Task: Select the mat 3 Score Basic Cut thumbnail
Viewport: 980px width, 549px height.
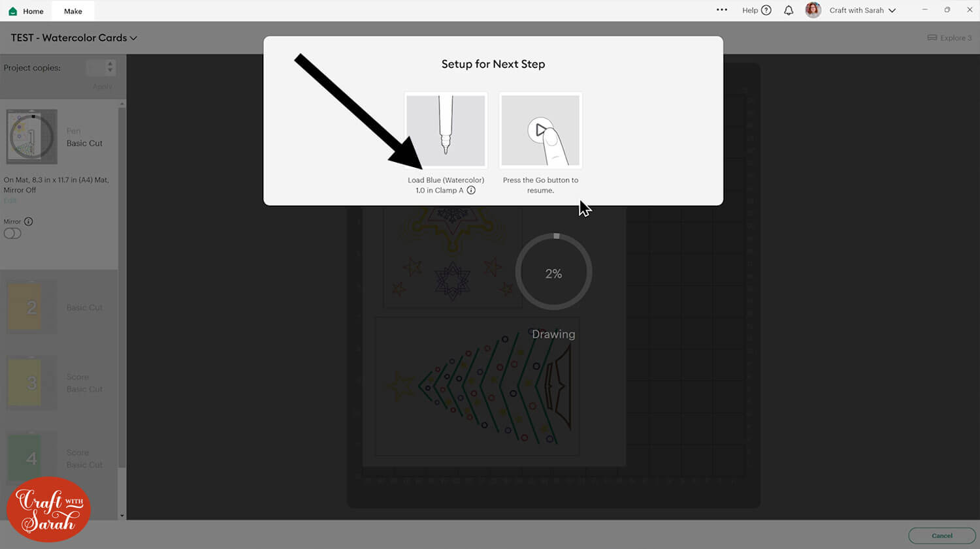Action: click(32, 383)
